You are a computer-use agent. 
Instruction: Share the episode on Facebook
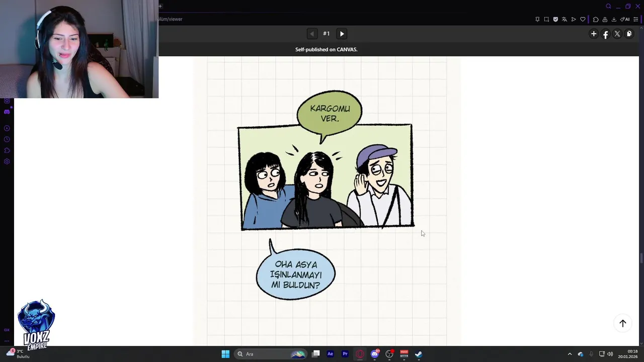[x=605, y=34]
